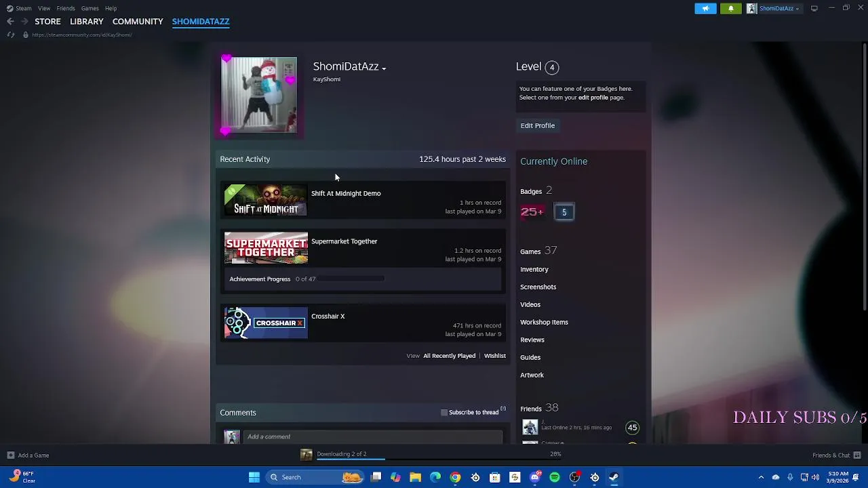Viewport: 868px width, 488px height.
Task: Open Discord from the taskbar
Action: coord(535,477)
